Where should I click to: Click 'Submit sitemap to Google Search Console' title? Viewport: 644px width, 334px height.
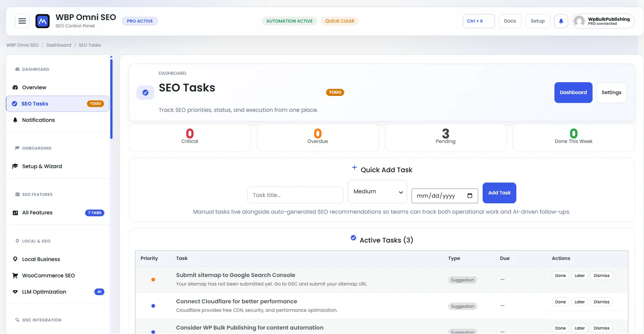pos(235,275)
